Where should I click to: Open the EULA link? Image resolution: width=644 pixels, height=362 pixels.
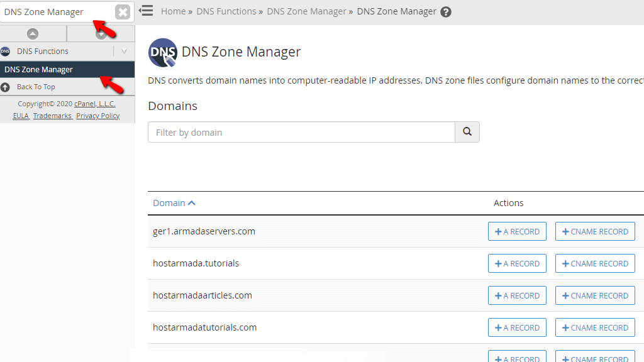21,116
